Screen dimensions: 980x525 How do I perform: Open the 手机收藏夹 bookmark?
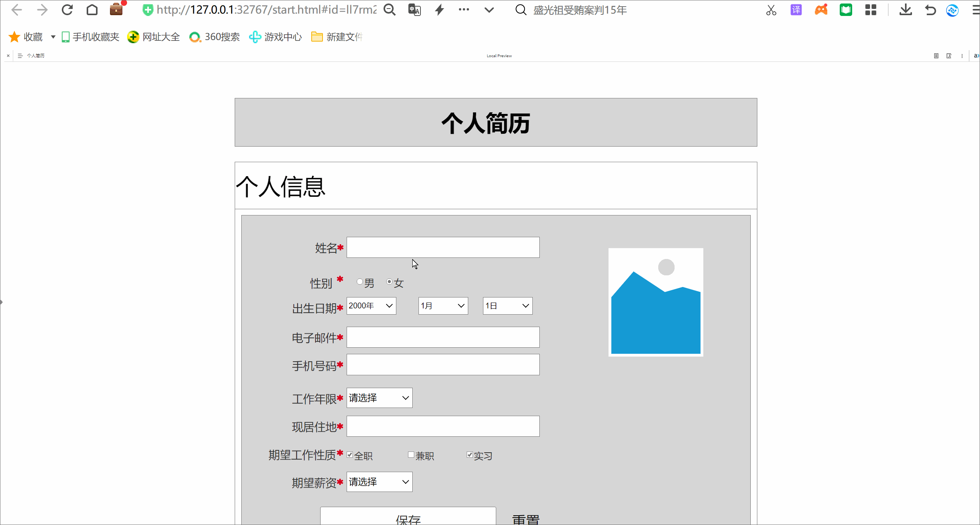pos(91,37)
